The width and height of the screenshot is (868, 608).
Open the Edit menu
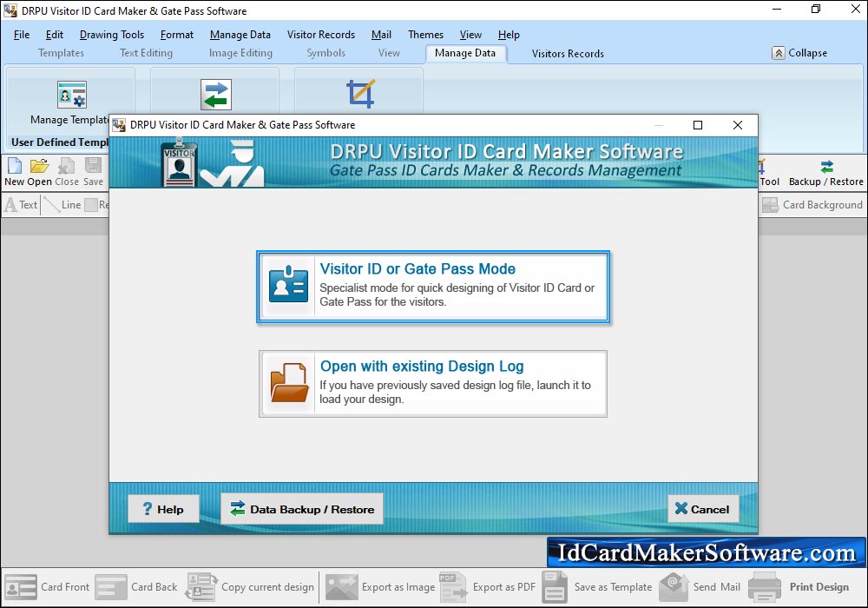(54, 35)
